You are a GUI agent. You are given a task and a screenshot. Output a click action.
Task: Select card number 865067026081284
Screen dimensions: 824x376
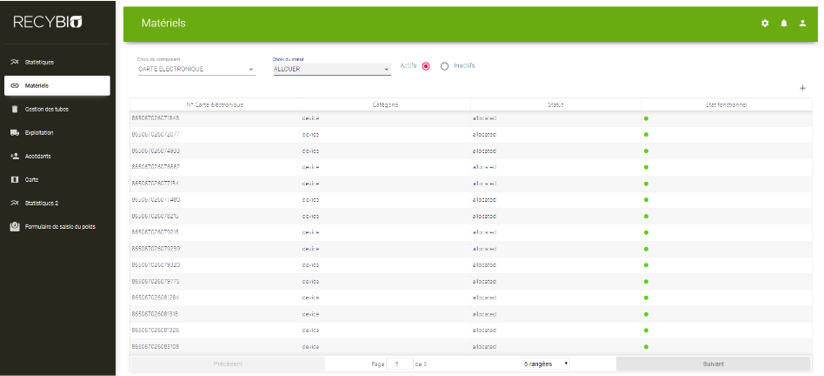point(156,298)
